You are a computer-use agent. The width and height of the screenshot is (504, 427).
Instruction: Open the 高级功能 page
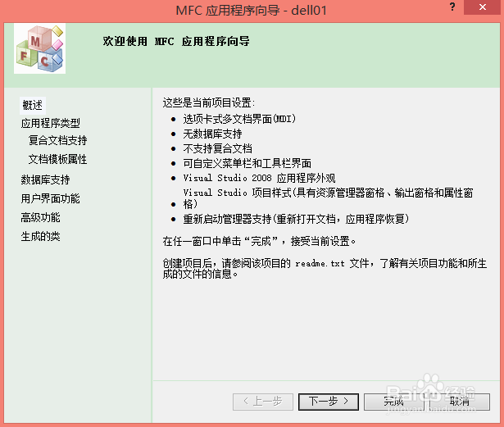pyautogui.click(x=40, y=217)
